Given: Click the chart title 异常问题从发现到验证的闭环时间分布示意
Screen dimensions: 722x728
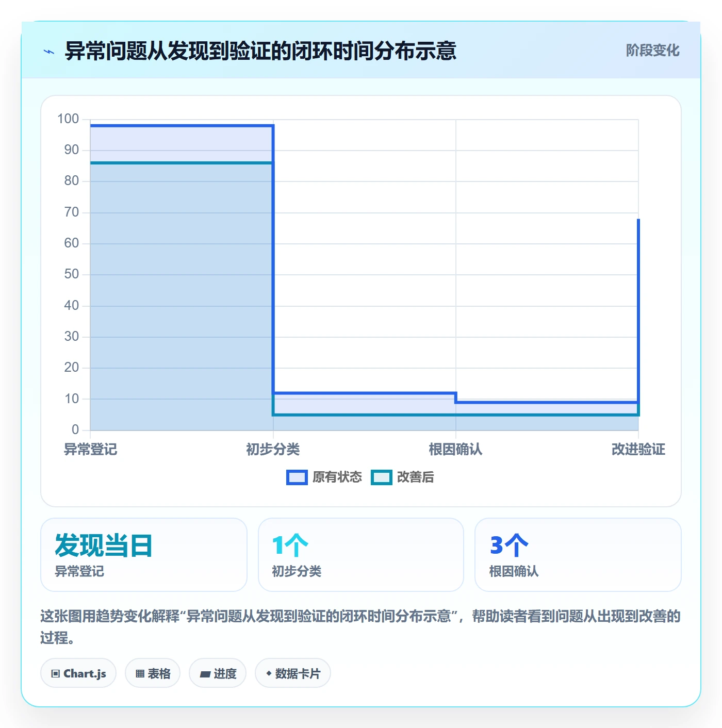Looking at the screenshot, I should (x=260, y=51).
